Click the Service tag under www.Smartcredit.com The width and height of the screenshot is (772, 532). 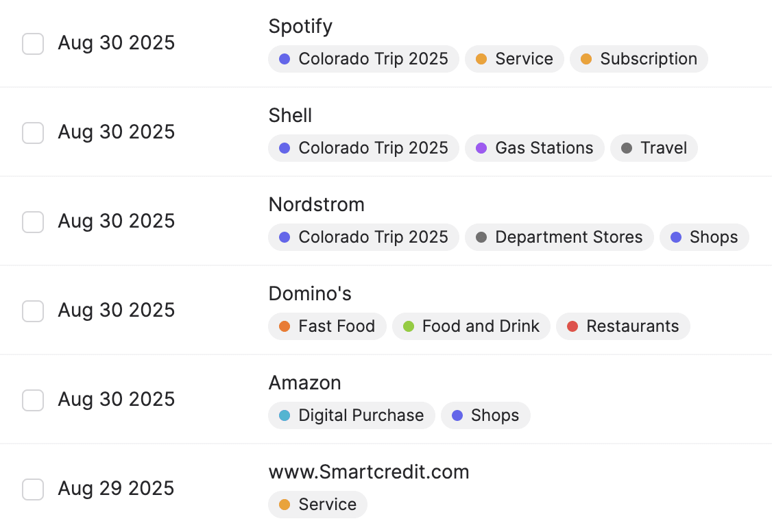[317, 505]
